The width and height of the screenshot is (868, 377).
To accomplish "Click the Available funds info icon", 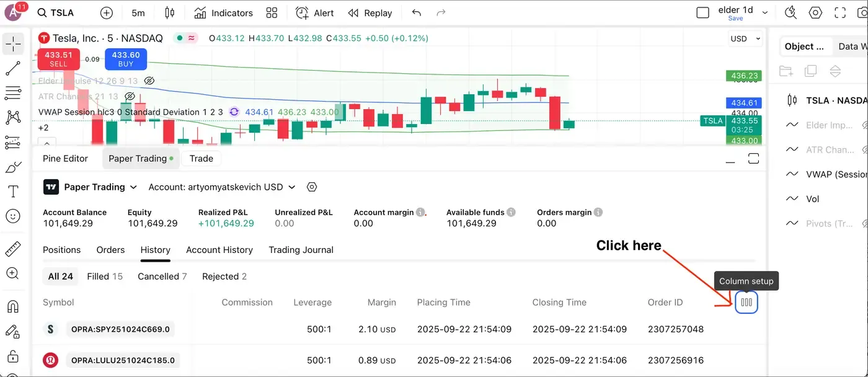I will [x=511, y=212].
